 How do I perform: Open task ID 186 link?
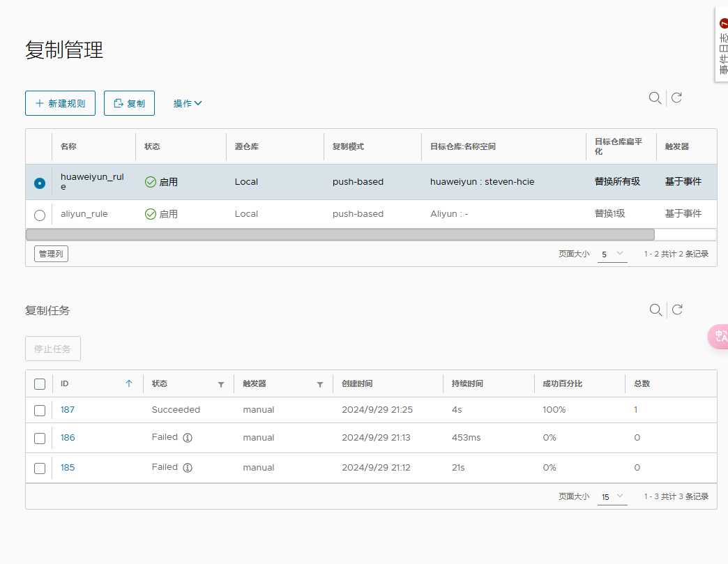(68, 438)
